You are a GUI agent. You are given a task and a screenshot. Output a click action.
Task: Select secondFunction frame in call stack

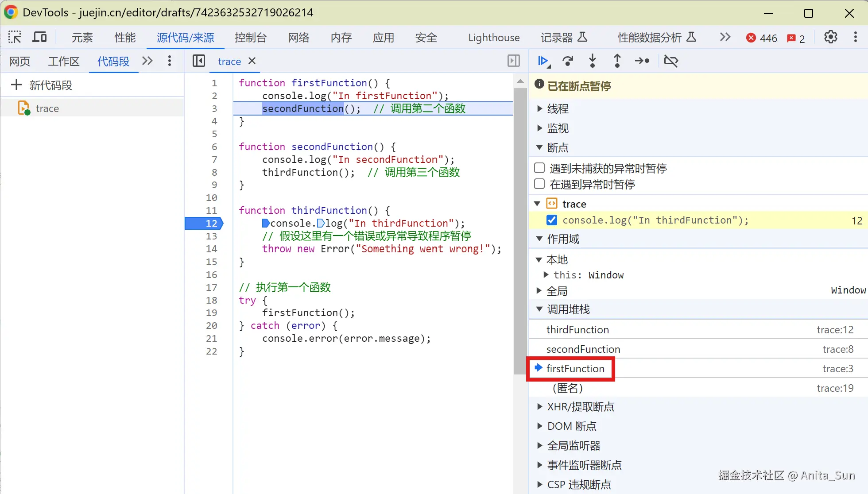point(583,349)
